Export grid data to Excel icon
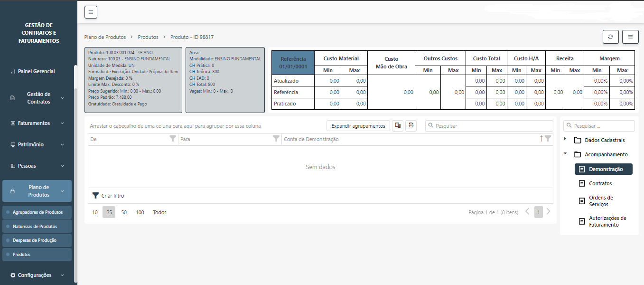Viewport: 644px width, 285px height. (x=411, y=125)
